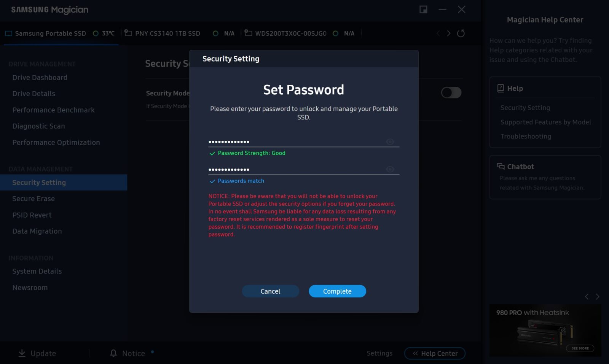
Task: Click the Chatbot speech bubble icon
Action: 501,167
